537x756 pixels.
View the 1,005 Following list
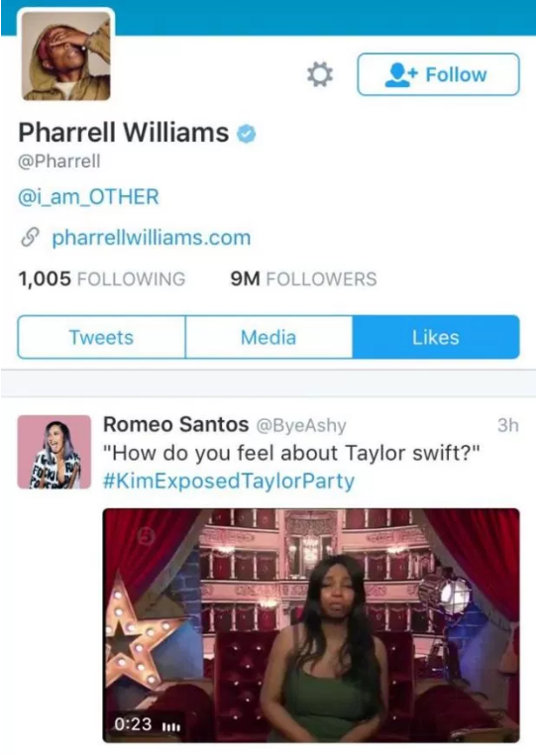coord(102,278)
